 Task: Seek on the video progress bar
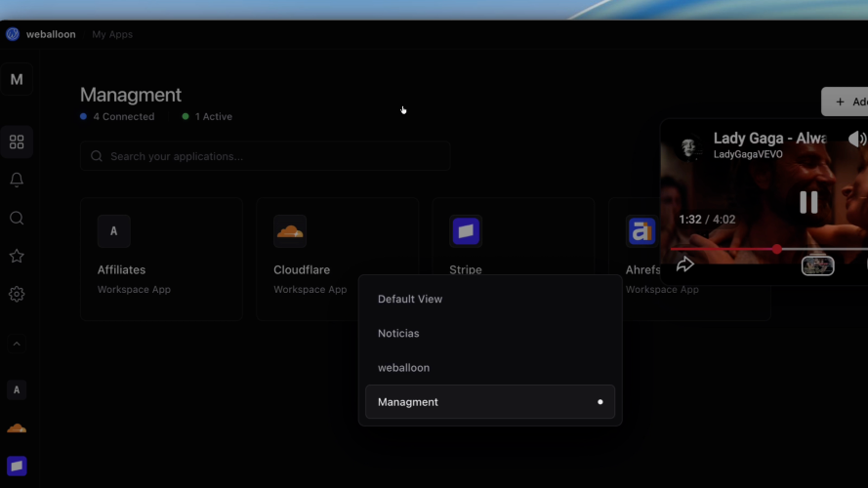(x=769, y=249)
